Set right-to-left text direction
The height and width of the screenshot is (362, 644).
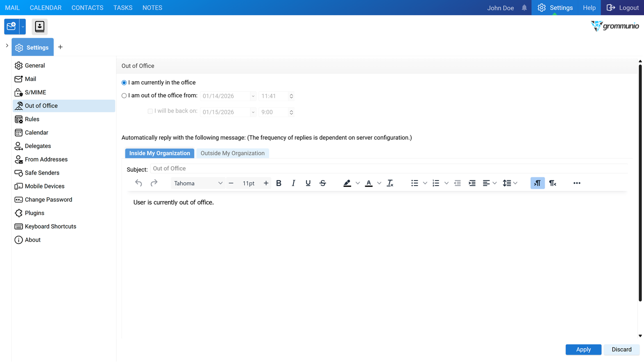point(552,183)
